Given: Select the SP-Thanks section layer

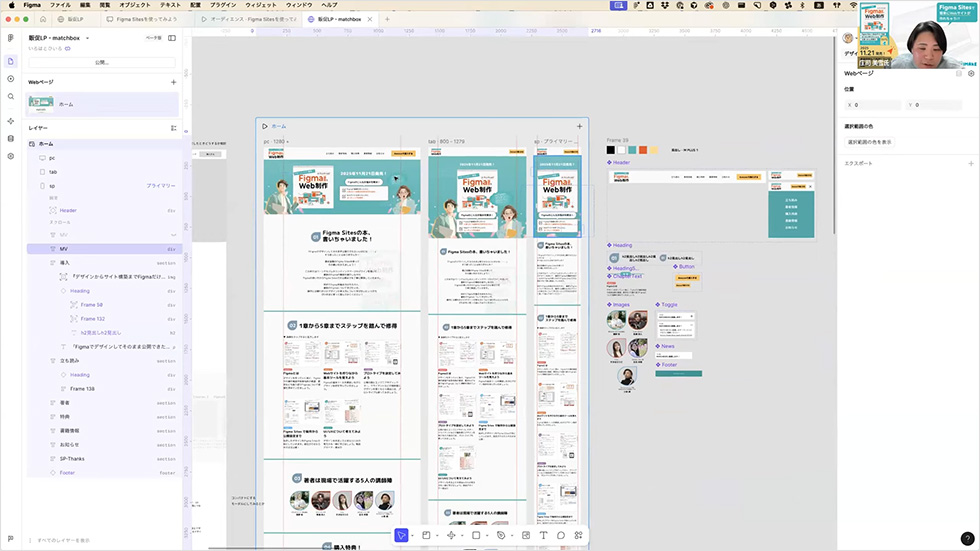Looking at the screenshot, I should click(103, 459).
